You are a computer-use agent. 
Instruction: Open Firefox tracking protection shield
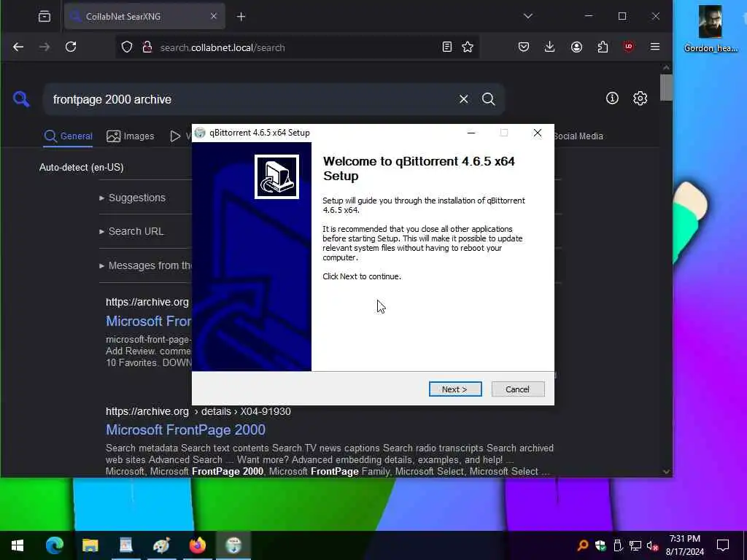click(x=127, y=47)
